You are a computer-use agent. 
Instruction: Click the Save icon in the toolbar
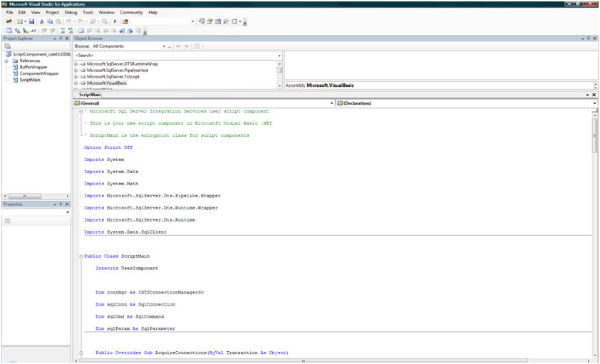[x=32, y=22]
